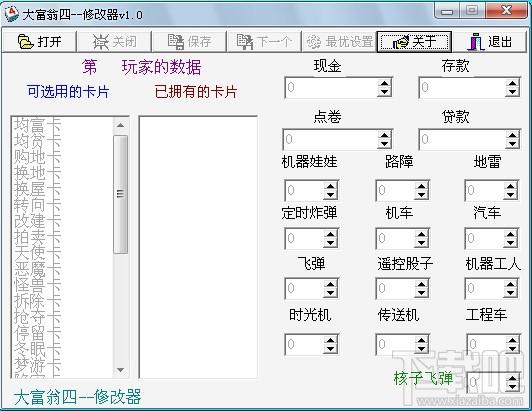This screenshot has width=532, height=411.
Task: Click the card list scrollbar thumb
Action: point(120,194)
